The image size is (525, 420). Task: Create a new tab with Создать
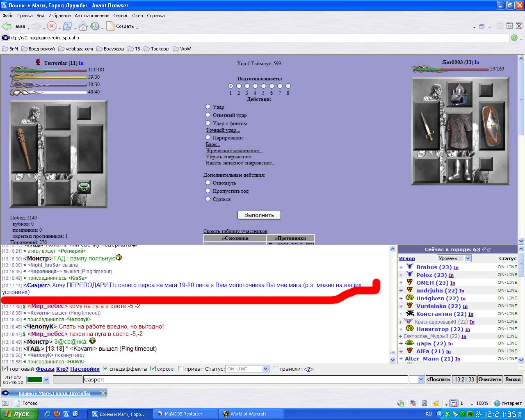[x=120, y=26]
